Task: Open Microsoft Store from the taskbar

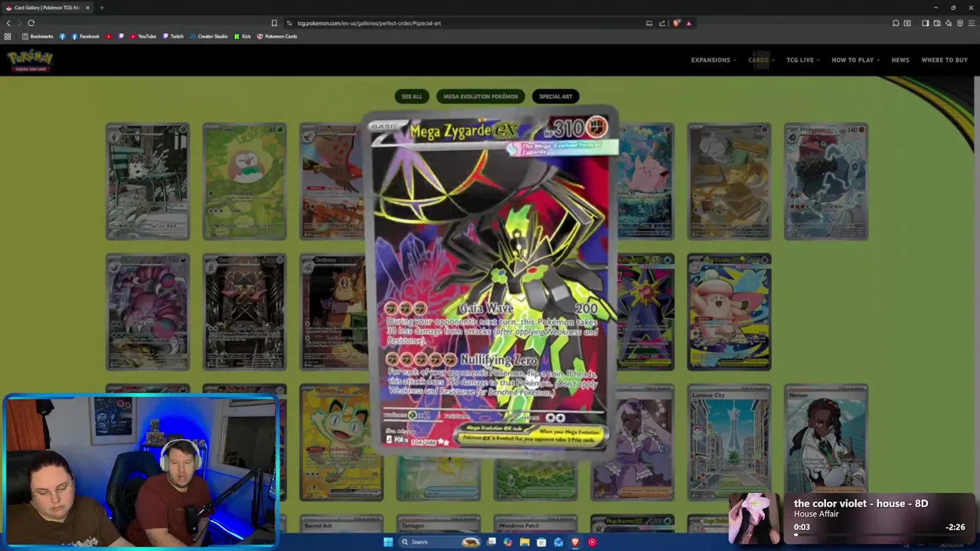Action: (x=541, y=542)
